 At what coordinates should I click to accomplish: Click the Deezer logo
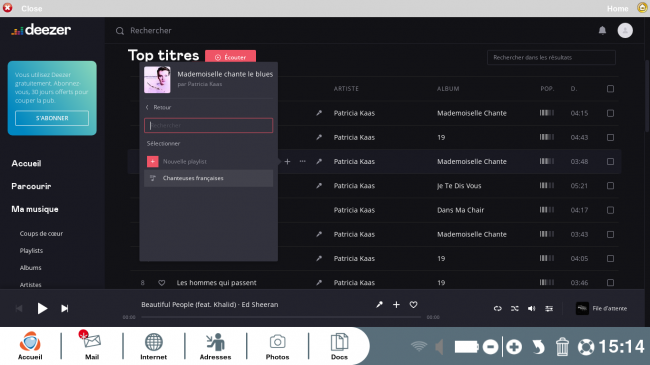tap(41, 30)
